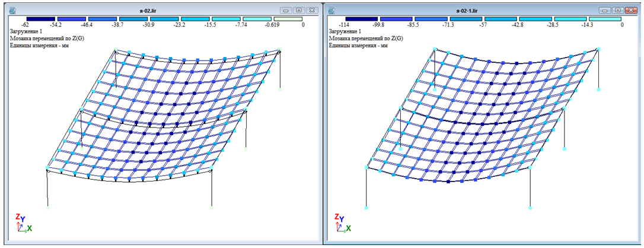Viewport: 644px width, 248px height.
Task: Pick the swatch between -28.5 and -14.3
Action: pyautogui.click(x=570, y=19)
